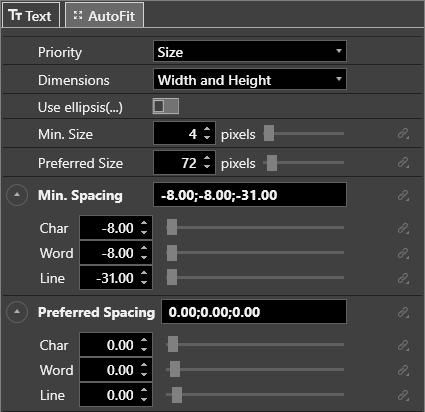Click the link icon for Preferred Spacing Line

click(x=403, y=395)
